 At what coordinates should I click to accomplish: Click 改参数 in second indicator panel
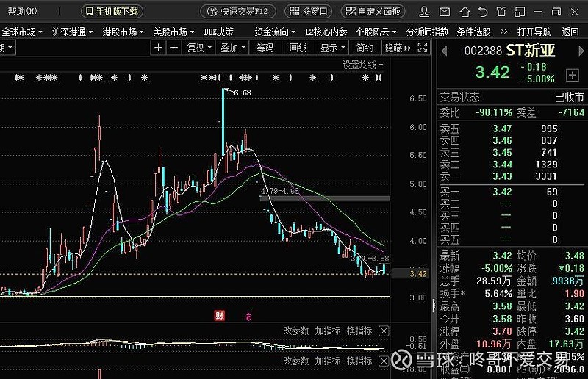(296, 361)
